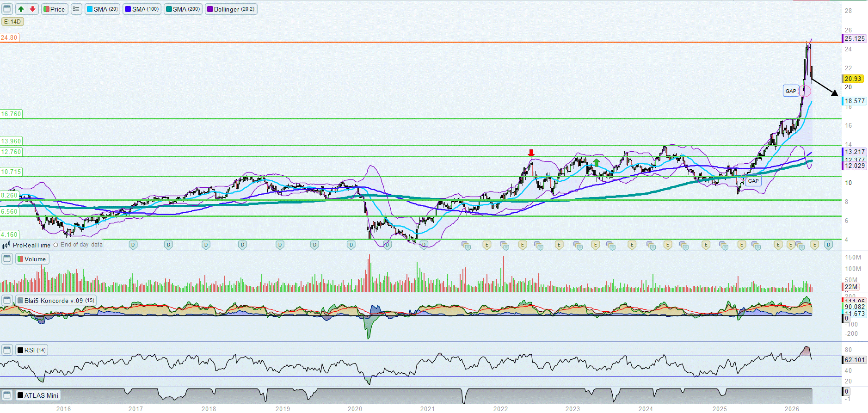Click the 24.80 orange resistance level label
The width and height of the screenshot is (868, 413).
coord(9,38)
